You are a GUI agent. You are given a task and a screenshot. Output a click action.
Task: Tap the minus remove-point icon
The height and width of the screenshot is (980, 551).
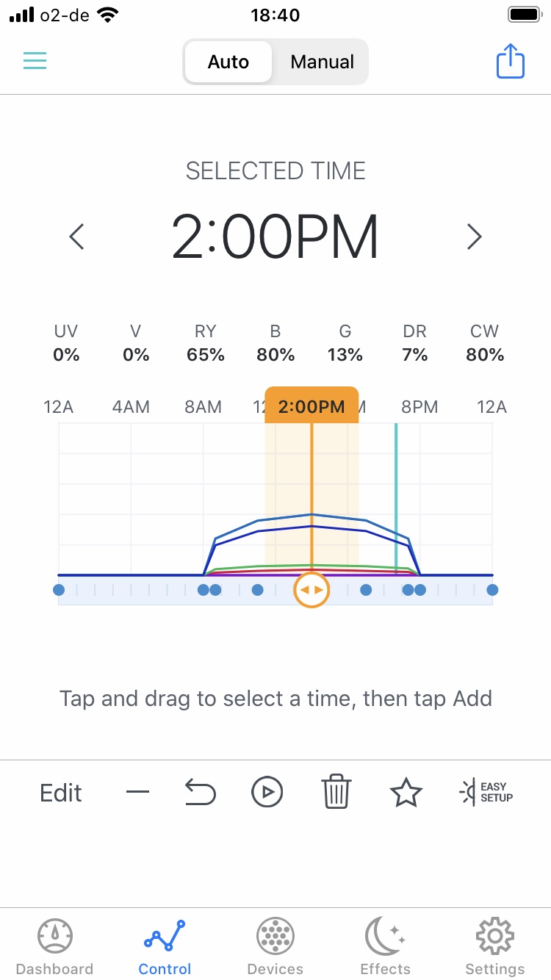[137, 793]
